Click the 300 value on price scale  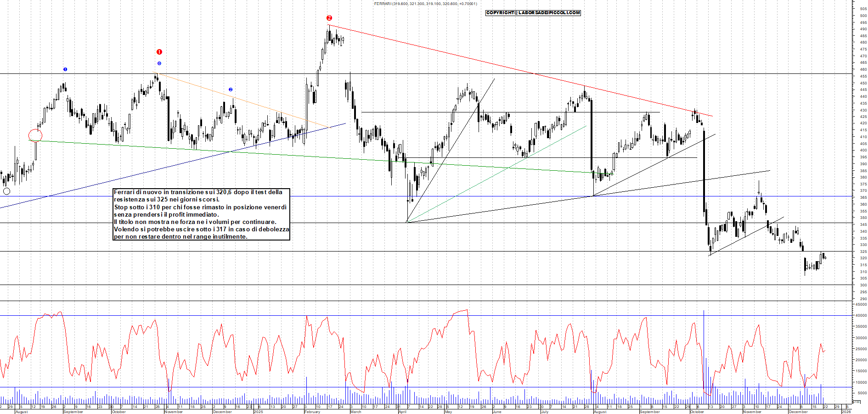pos(863,285)
